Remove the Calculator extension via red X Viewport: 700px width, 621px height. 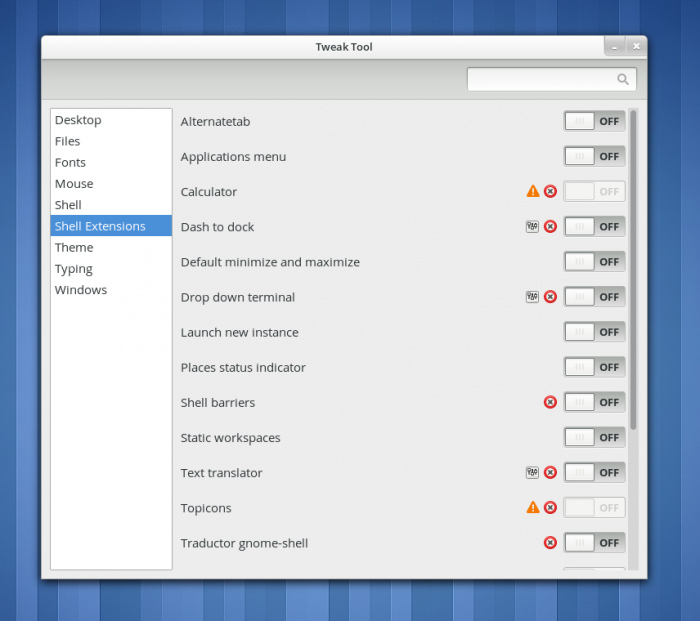pyautogui.click(x=550, y=192)
